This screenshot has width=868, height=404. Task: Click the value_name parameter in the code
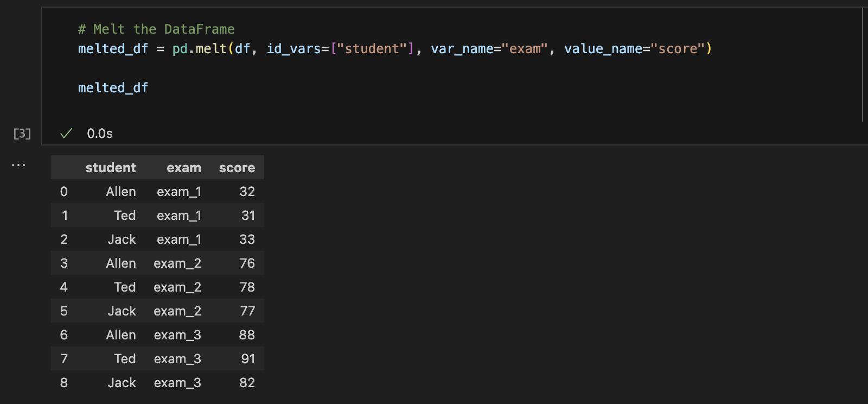pyautogui.click(x=603, y=49)
